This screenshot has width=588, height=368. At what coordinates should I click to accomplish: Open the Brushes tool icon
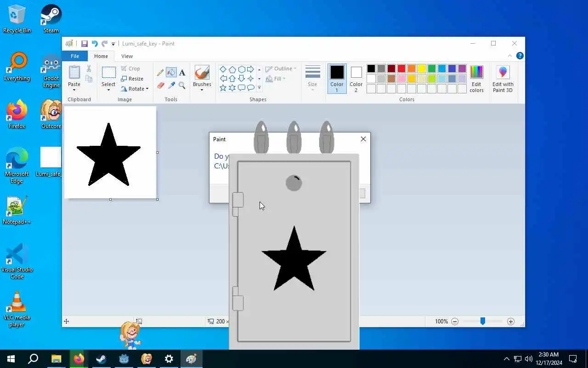(x=202, y=73)
